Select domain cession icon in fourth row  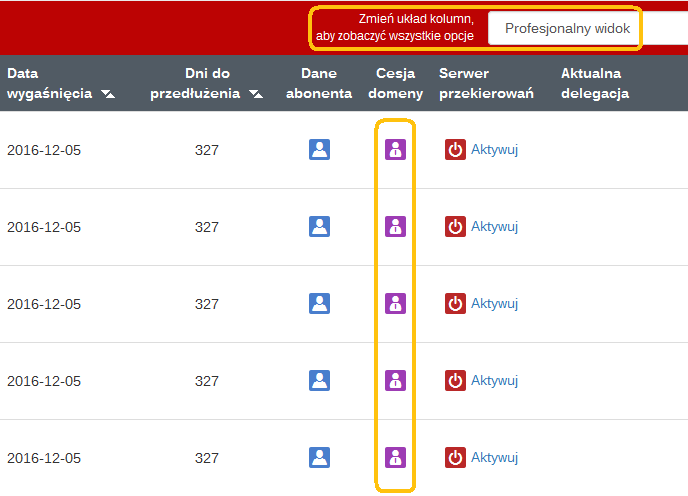point(396,380)
